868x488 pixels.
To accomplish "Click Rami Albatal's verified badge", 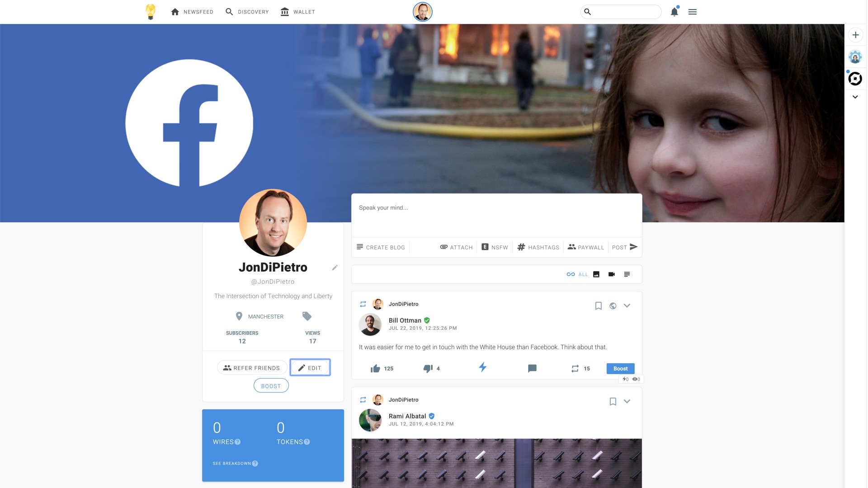I will (x=432, y=416).
